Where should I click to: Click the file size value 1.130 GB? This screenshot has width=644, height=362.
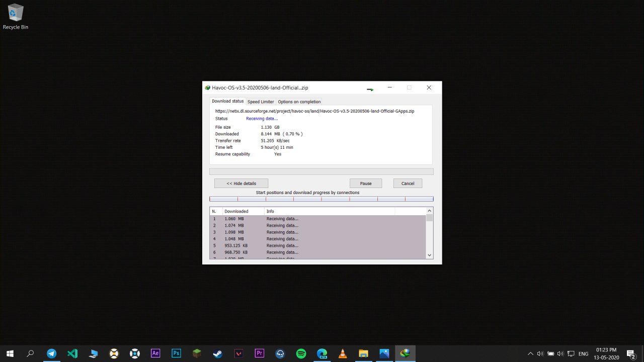tap(270, 127)
